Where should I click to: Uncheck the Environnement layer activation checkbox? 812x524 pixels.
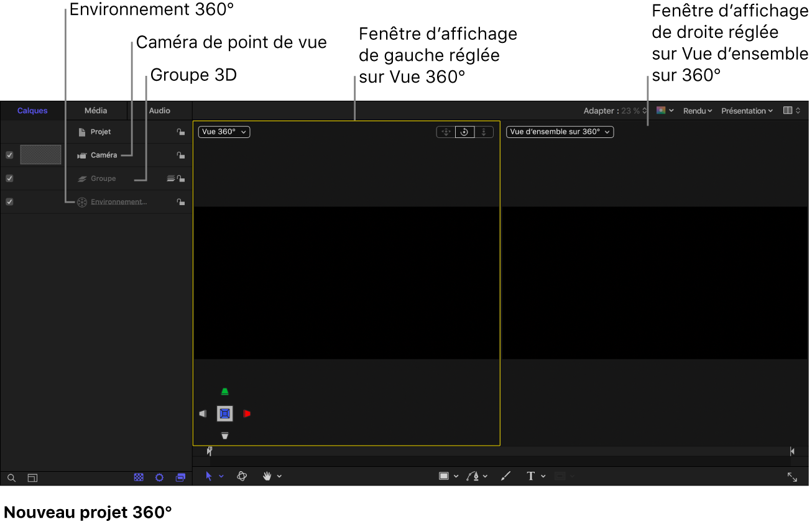point(9,201)
